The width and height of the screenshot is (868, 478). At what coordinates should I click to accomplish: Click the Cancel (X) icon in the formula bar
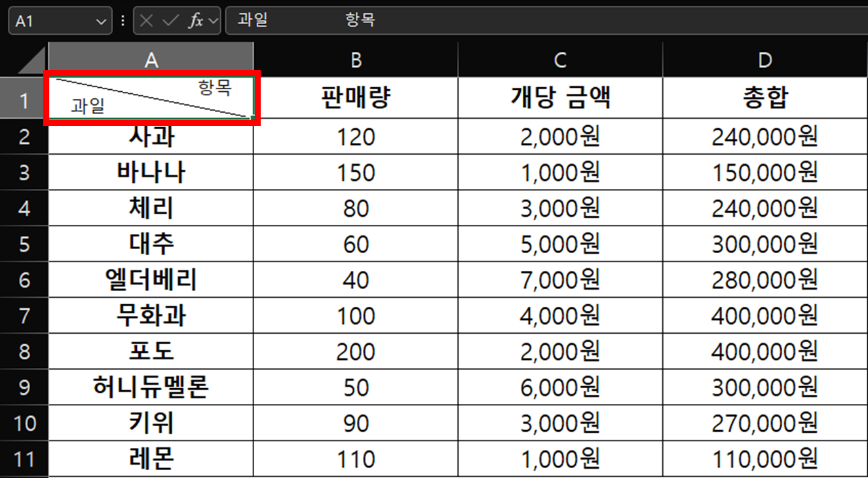tap(146, 20)
